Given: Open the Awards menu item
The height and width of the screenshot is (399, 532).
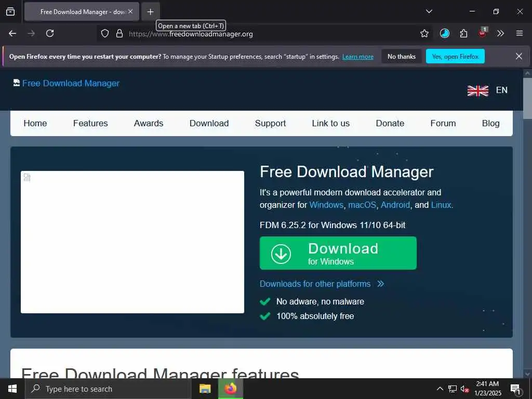Looking at the screenshot, I should click(149, 123).
